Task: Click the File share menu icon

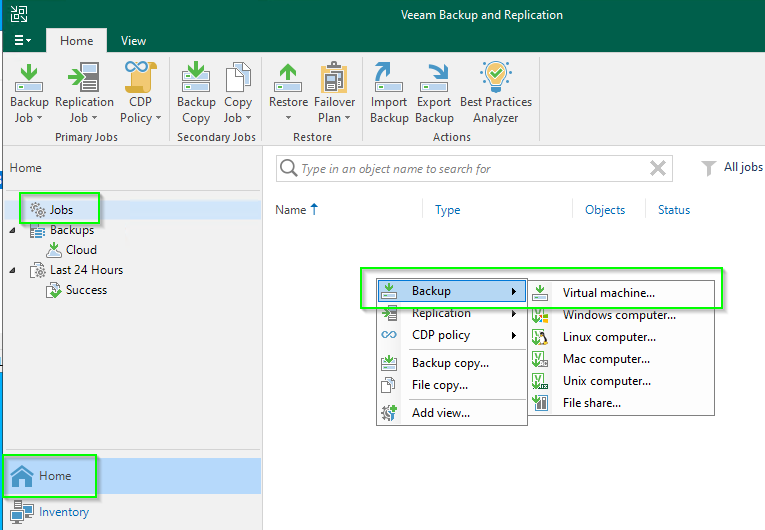Action: 540,403
